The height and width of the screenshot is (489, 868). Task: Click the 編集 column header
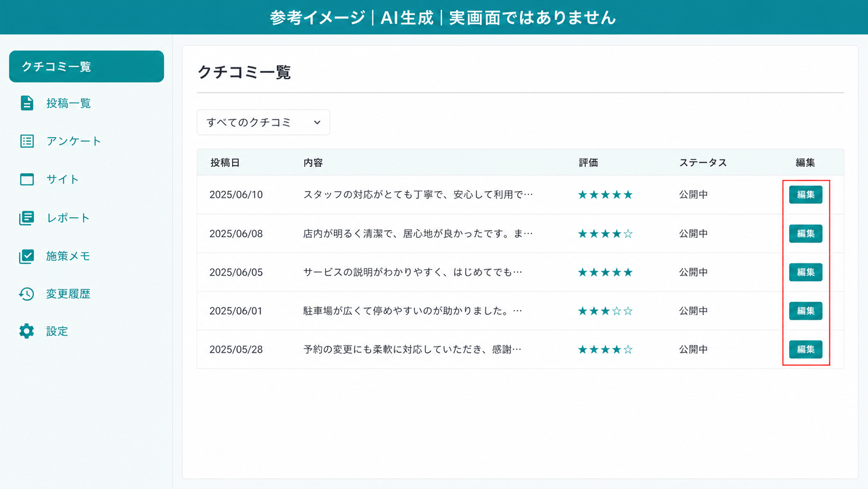(805, 163)
